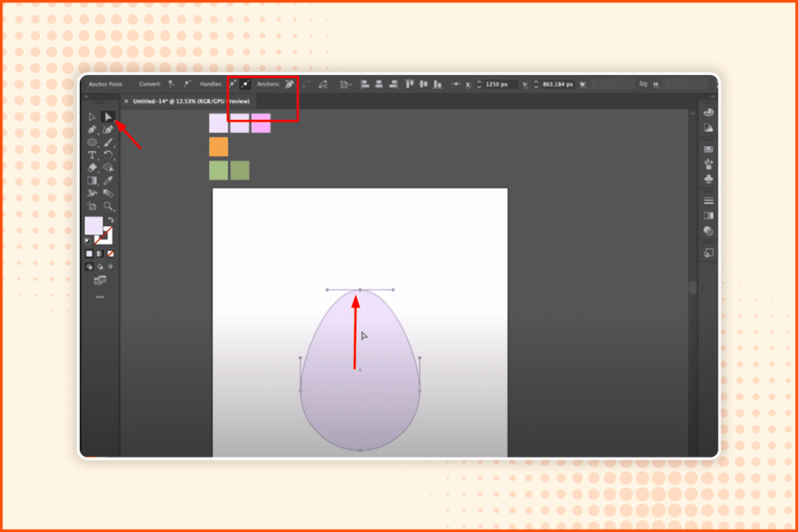Select the Pen tool

coord(92,130)
